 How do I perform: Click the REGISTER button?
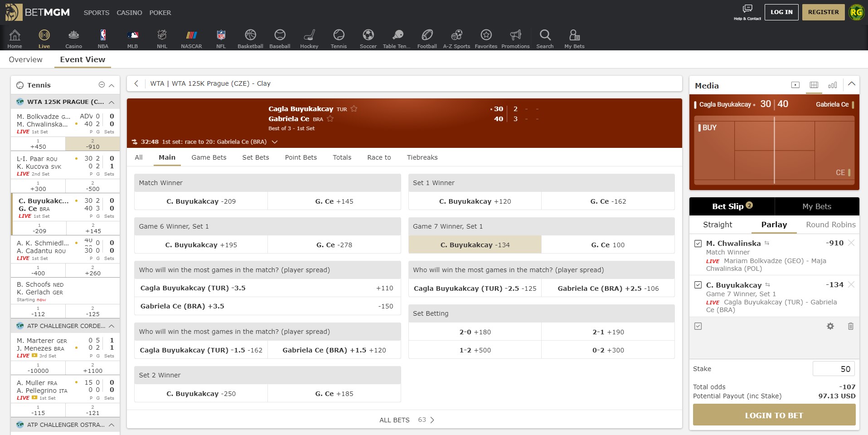tap(823, 12)
